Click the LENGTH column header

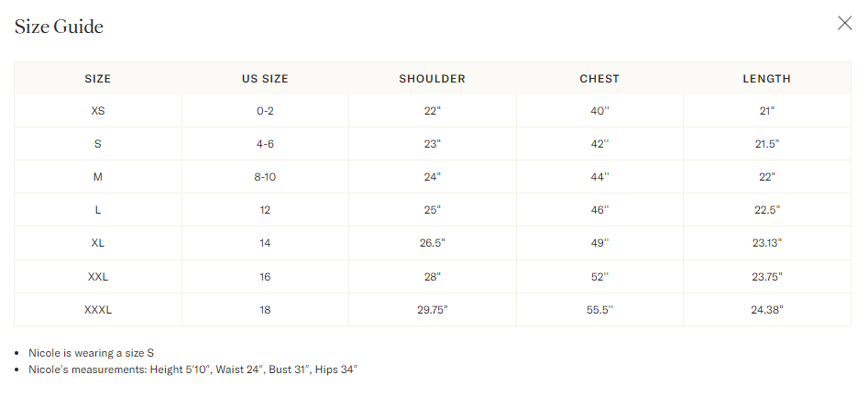click(x=766, y=79)
